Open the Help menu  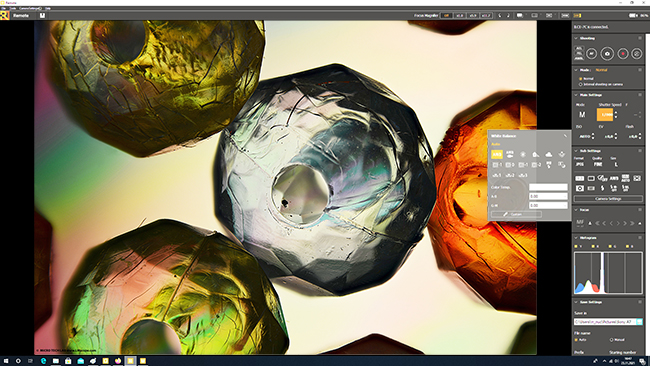click(48, 8)
